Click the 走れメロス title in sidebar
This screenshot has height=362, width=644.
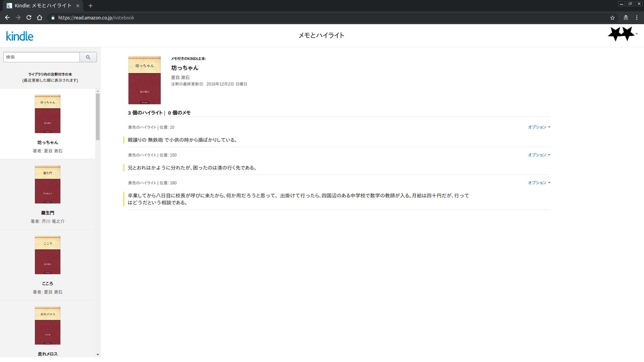[x=48, y=354]
